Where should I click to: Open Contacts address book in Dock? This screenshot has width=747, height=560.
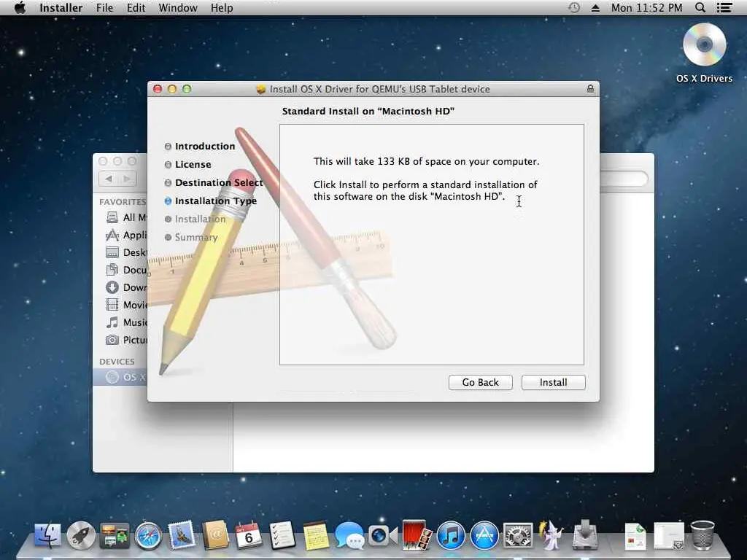215,535
